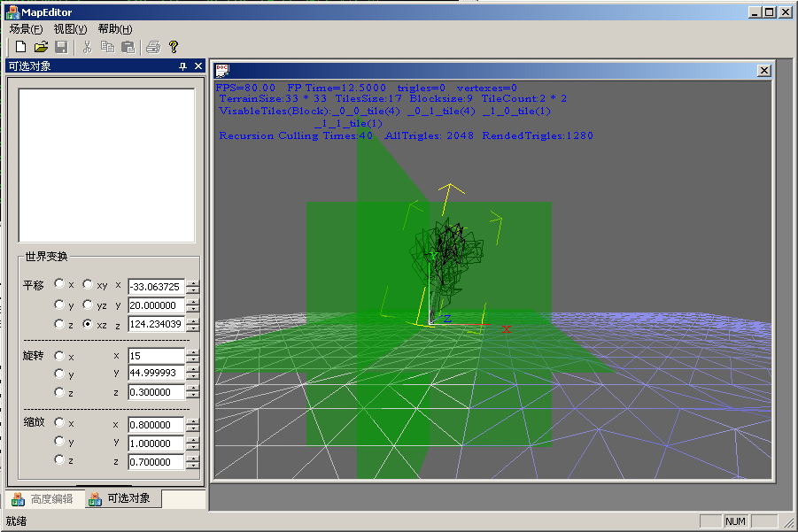Click spinner beside translation z value
The image size is (798, 532).
[x=193, y=324]
